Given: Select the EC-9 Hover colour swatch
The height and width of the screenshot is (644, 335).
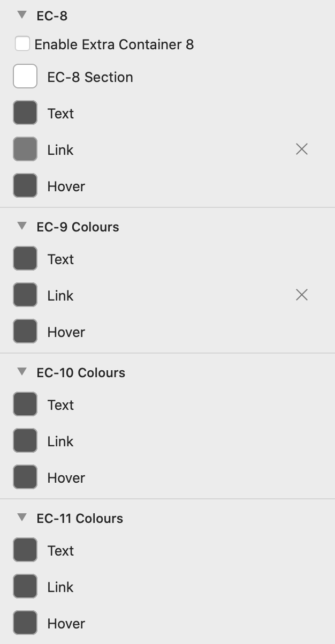Looking at the screenshot, I should 25,332.
